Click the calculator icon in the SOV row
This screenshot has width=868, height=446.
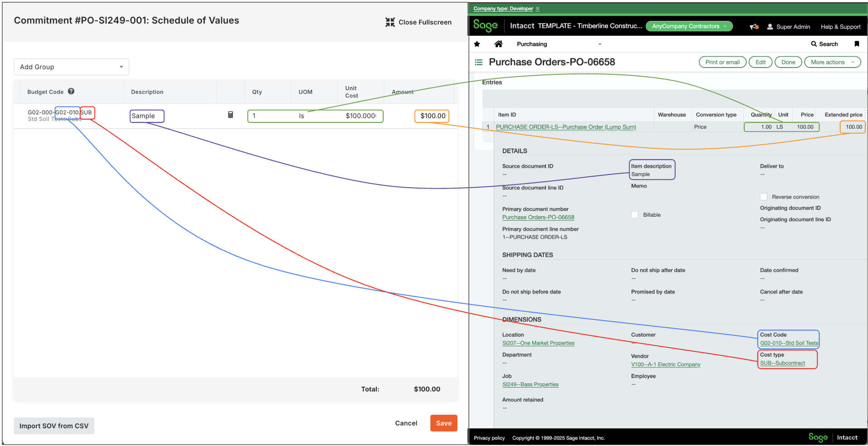(230, 116)
